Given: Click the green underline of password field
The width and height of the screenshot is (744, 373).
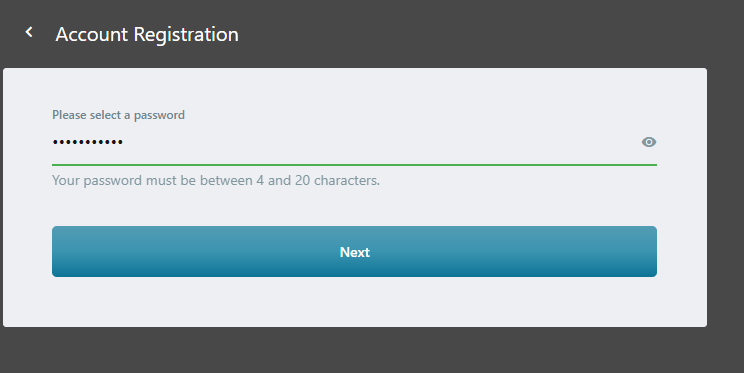Looking at the screenshot, I should [354, 165].
